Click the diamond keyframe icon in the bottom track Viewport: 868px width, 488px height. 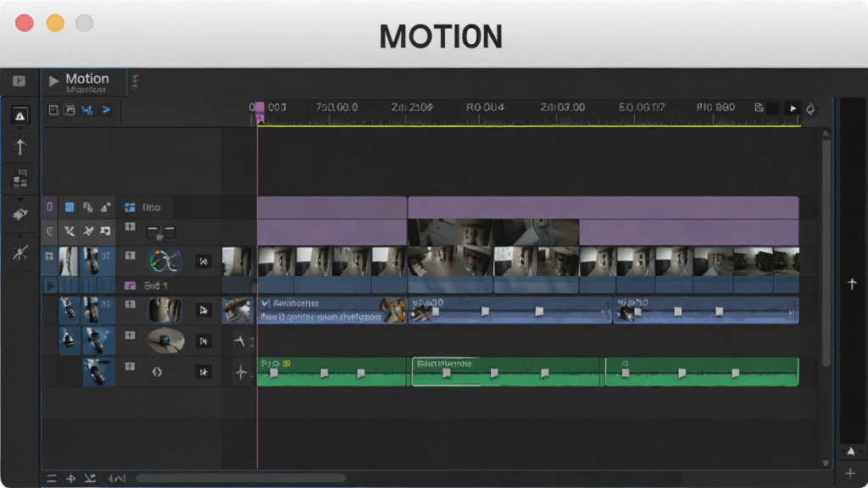pyautogui.click(x=157, y=372)
